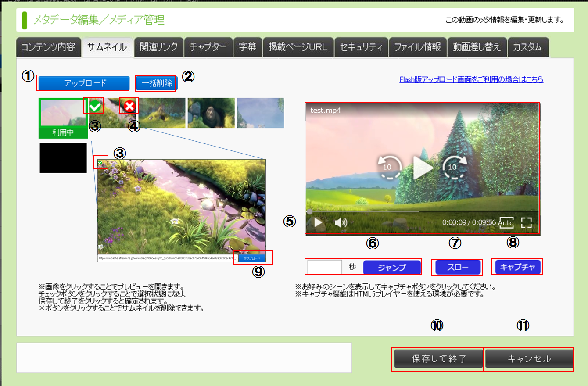The height and width of the screenshot is (386, 588).
Task: Click the large stream preview image
Action: 182,206
